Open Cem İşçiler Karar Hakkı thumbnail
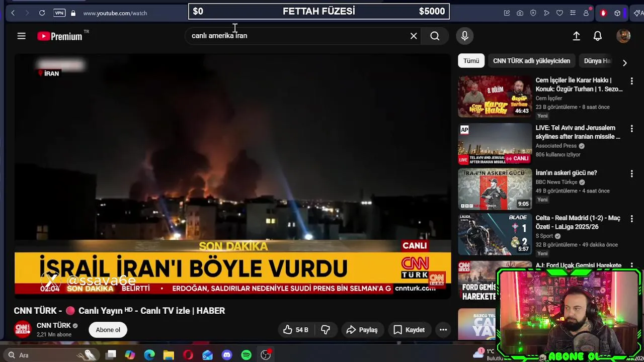This screenshot has width=644, height=362. tap(495, 96)
